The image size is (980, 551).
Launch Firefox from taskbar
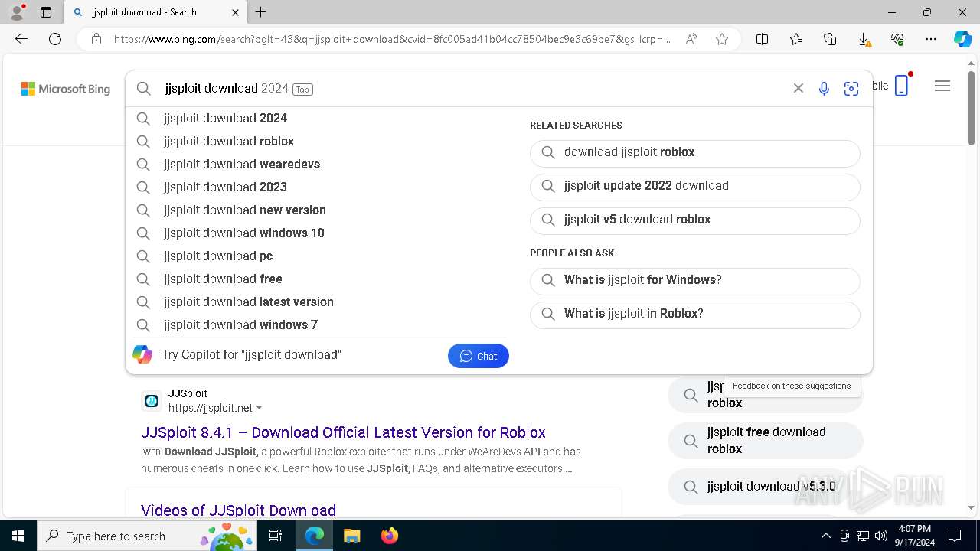pos(390,536)
